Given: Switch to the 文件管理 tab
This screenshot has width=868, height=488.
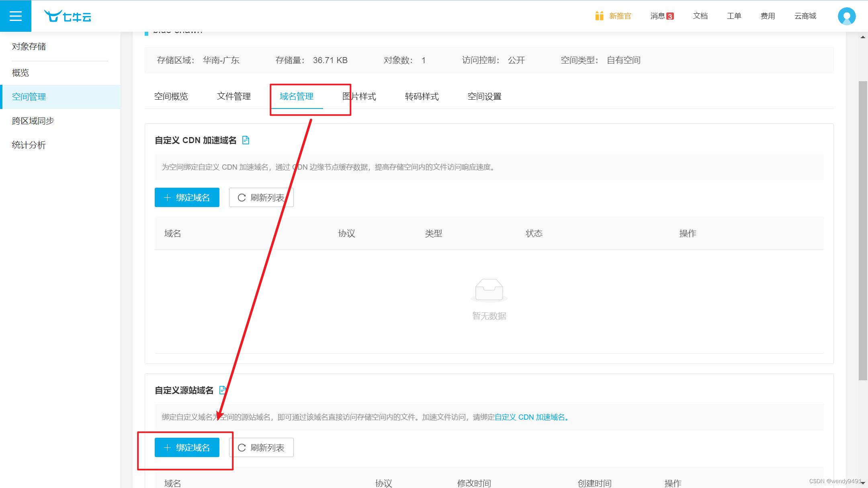Looking at the screenshot, I should point(233,96).
